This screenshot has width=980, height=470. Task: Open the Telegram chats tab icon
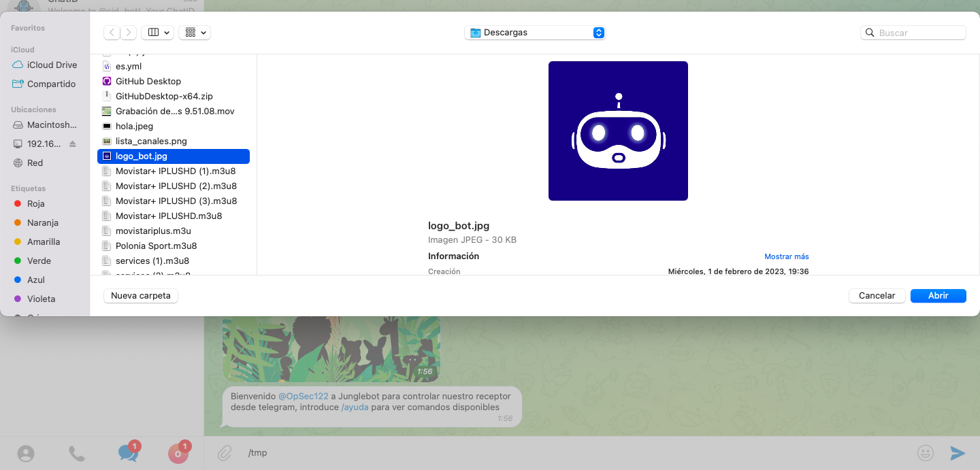tap(127, 453)
